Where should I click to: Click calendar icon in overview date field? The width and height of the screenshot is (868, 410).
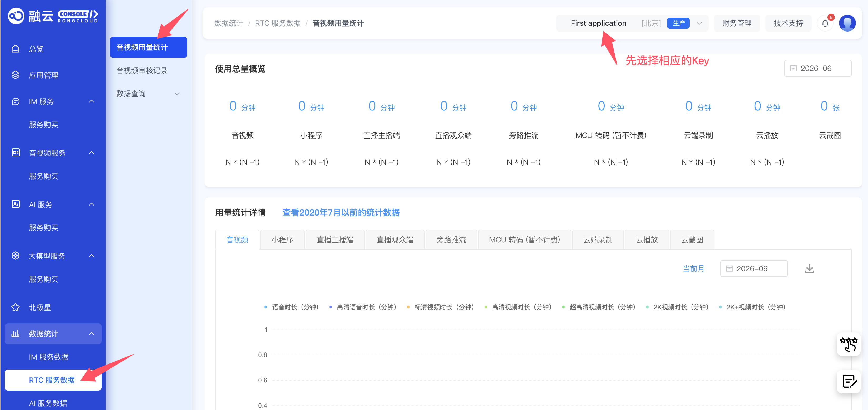[x=793, y=68]
